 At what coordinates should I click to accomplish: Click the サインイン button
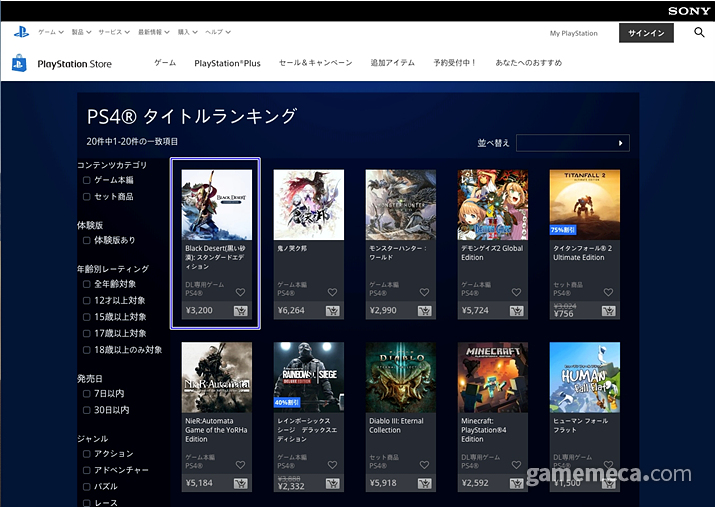click(647, 33)
